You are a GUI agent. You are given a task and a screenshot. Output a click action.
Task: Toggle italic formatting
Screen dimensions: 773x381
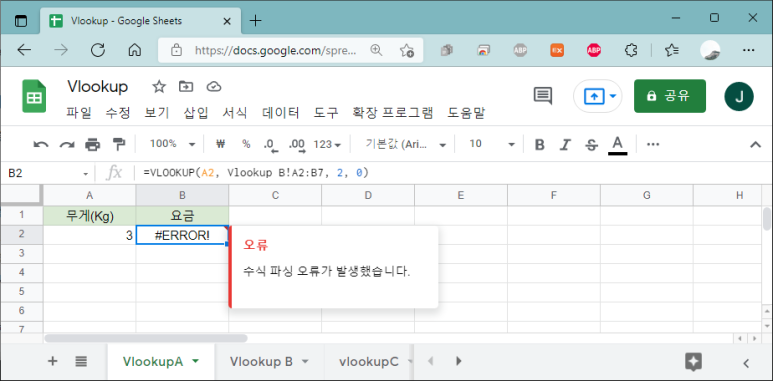coord(565,144)
